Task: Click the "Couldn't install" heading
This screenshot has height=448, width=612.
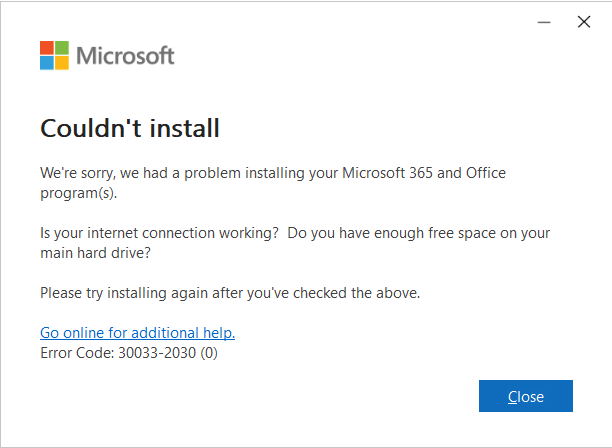Action: 129,128
